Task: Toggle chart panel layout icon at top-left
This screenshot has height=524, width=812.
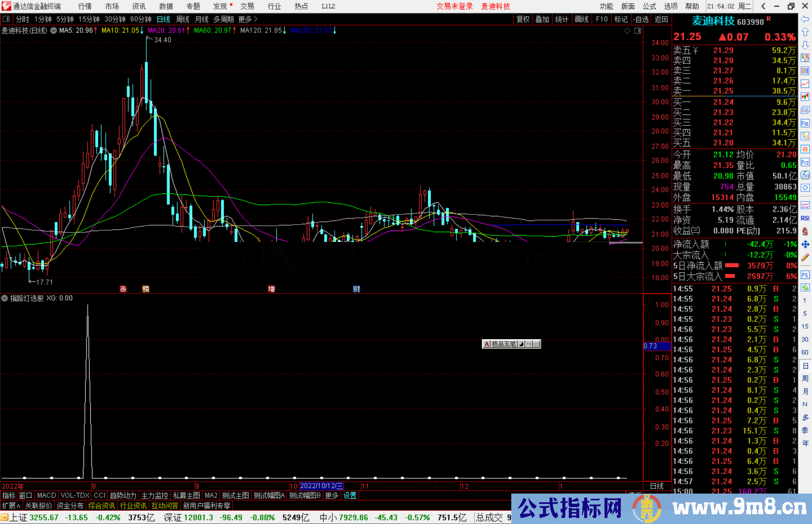Action: click(x=6, y=19)
